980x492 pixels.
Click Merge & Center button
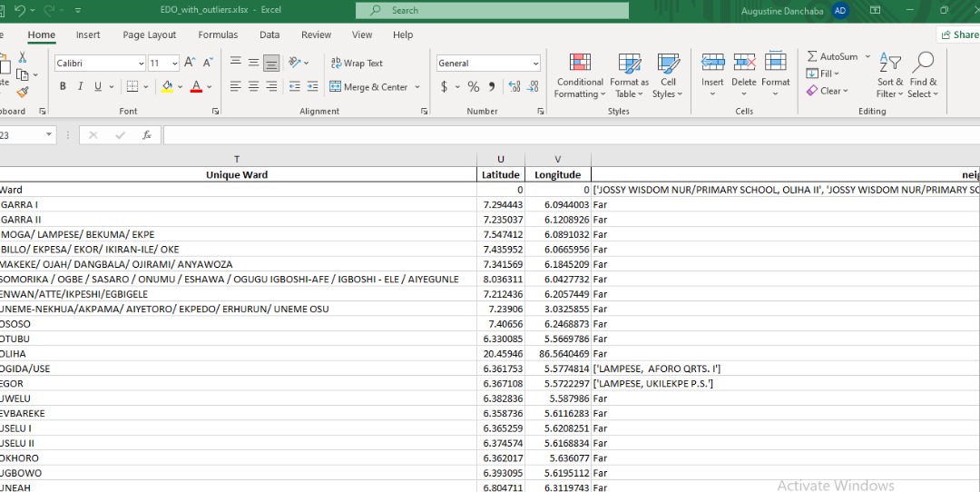368,87
